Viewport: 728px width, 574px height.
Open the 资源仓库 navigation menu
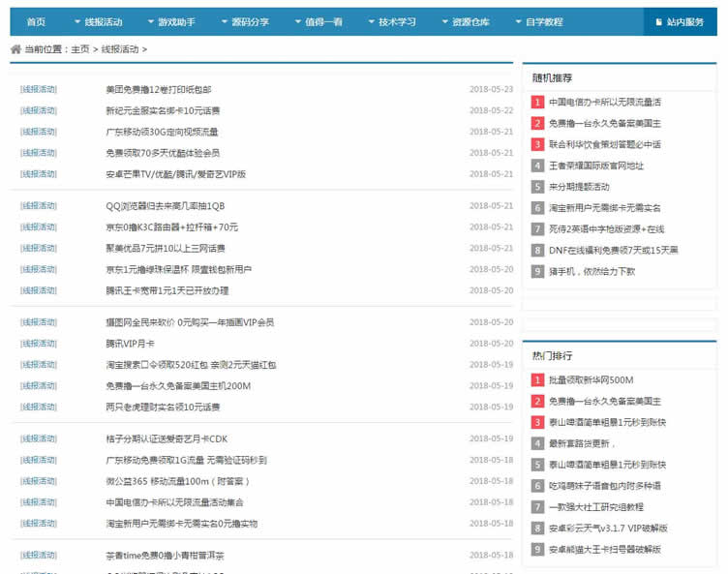pos(466,22)
